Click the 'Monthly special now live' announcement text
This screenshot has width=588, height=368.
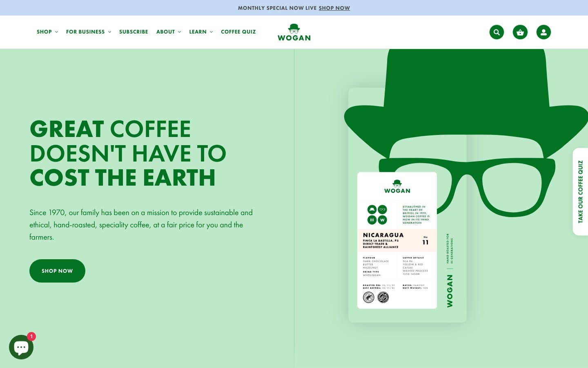[277, 8]
